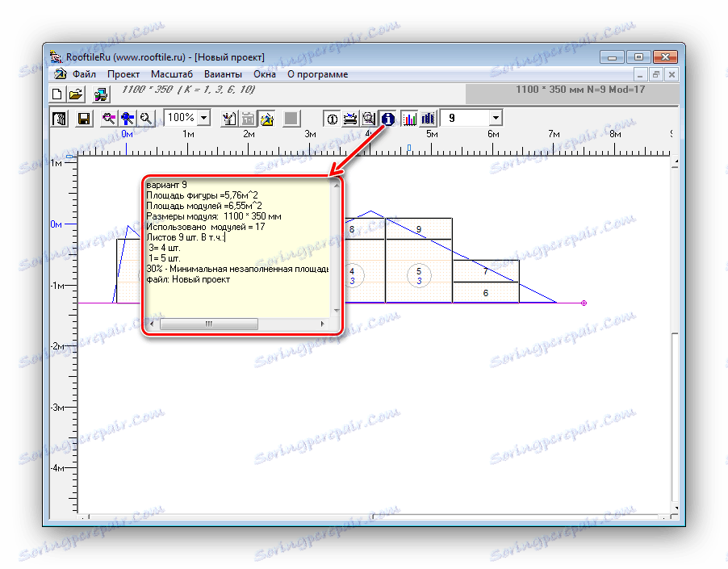This screenshot has width=728, height=569.
Task: Click the 'Листов 9 шт. В т.ч.:' line
Action: 186,237
